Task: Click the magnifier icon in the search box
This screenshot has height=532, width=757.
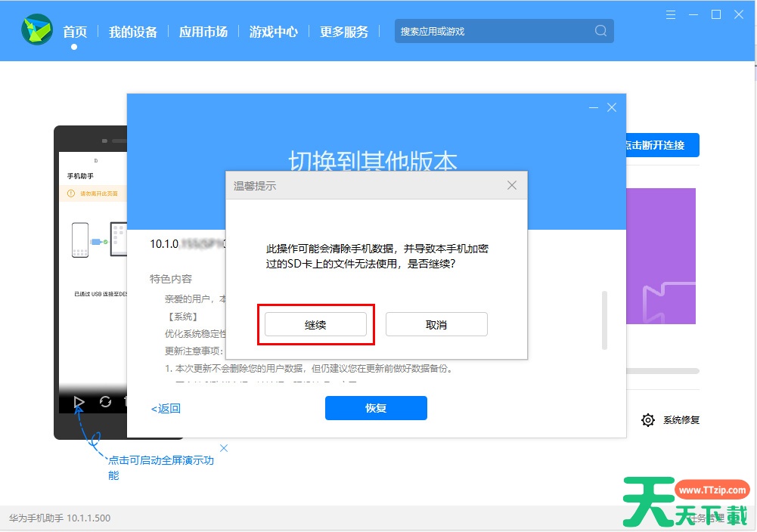Action: click(600, 31)
